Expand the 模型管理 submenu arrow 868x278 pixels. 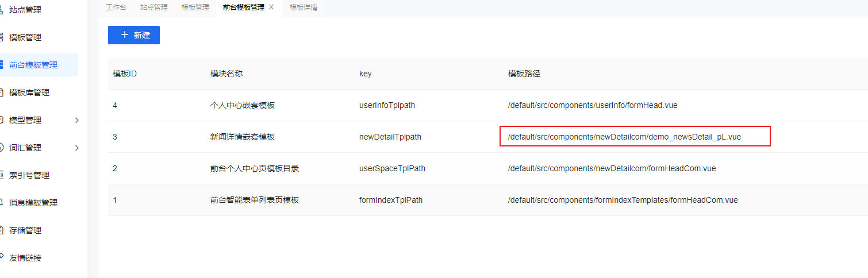[77, 120]
